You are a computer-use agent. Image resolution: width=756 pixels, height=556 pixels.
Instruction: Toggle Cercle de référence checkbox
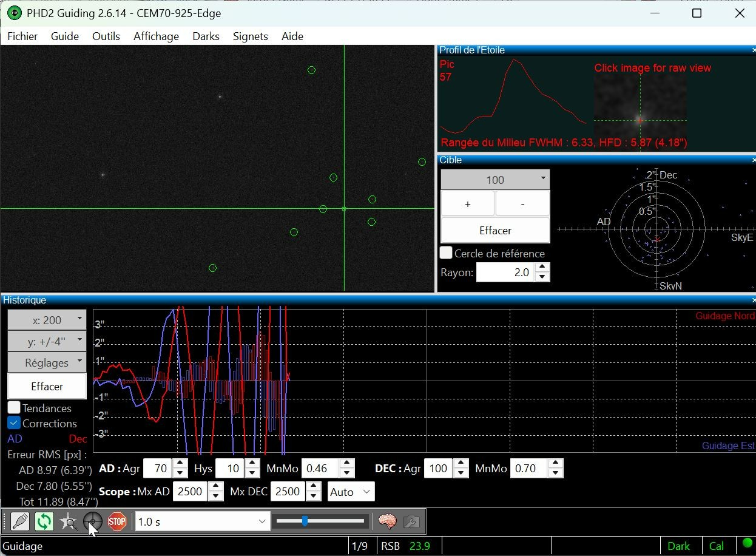point(446,253)
